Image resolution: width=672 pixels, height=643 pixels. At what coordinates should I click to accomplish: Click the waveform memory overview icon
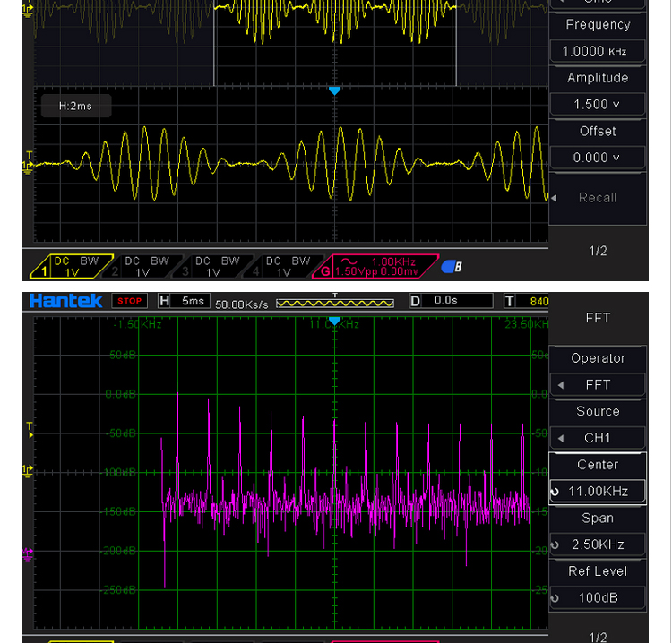pyautogui.click(x=335, y=302)
